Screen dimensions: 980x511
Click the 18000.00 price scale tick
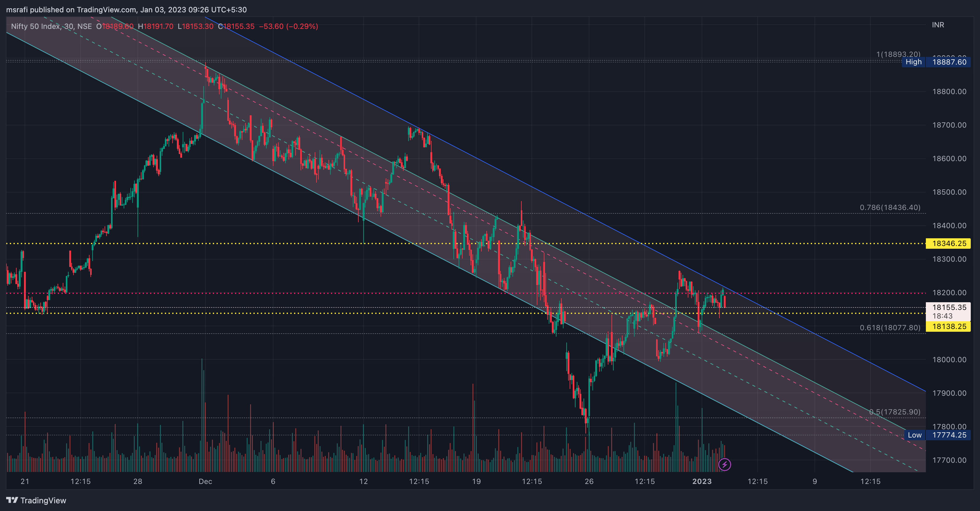949,360
